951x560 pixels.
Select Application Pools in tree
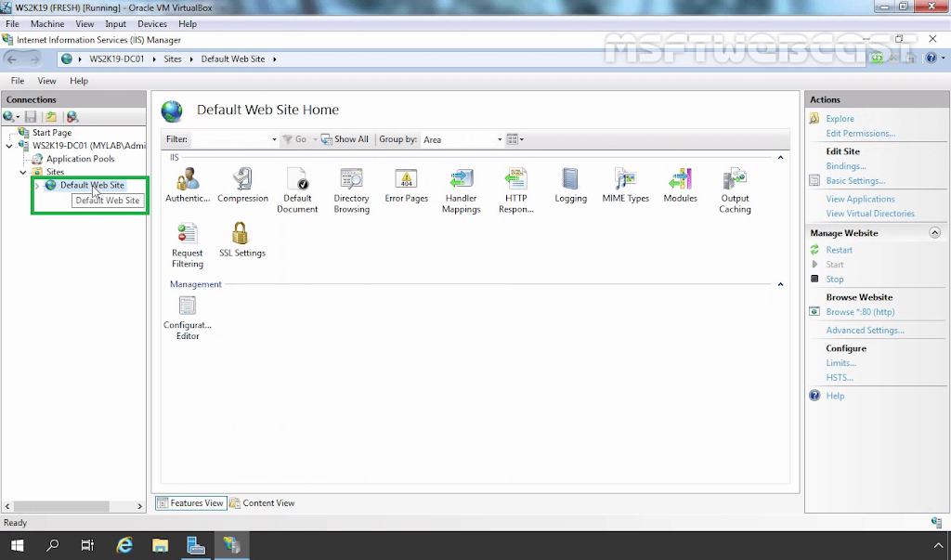point(80,159)
